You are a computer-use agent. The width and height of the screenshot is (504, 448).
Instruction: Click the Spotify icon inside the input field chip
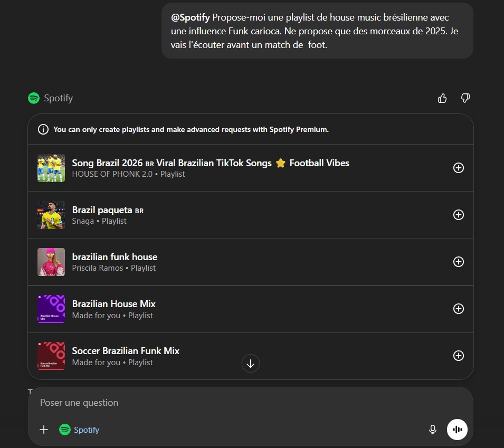tap(64, 430)
